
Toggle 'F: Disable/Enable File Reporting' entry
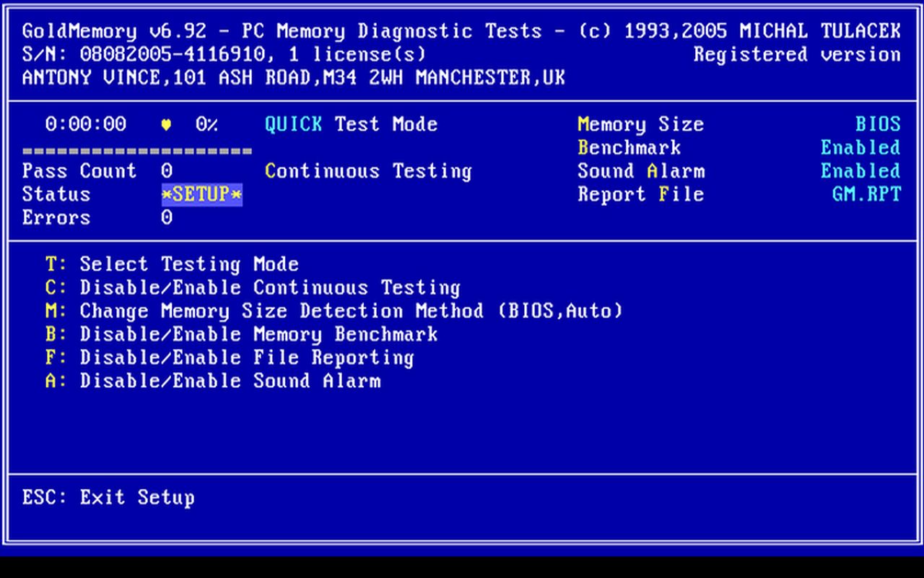point(230,358)
